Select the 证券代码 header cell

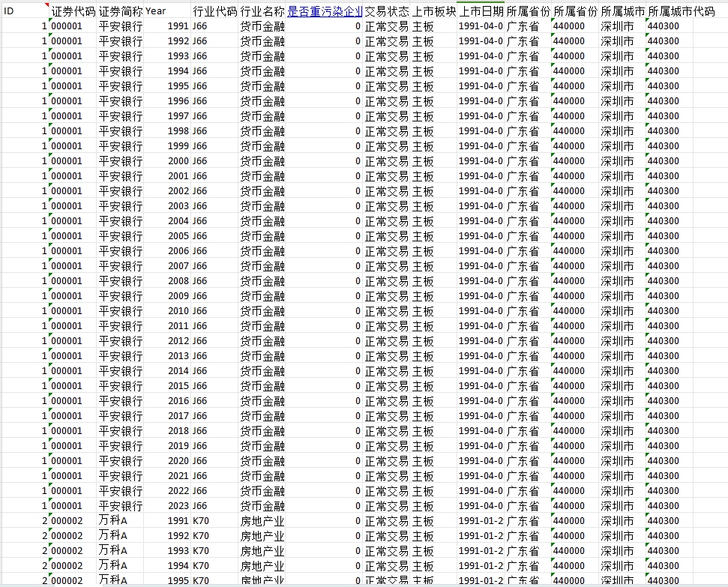point(73,11)
